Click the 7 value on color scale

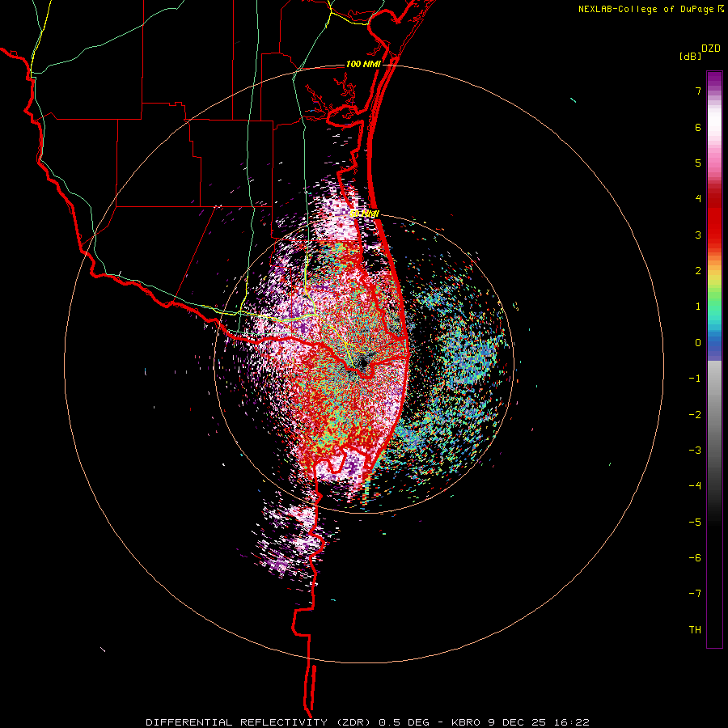coord(698,91)
